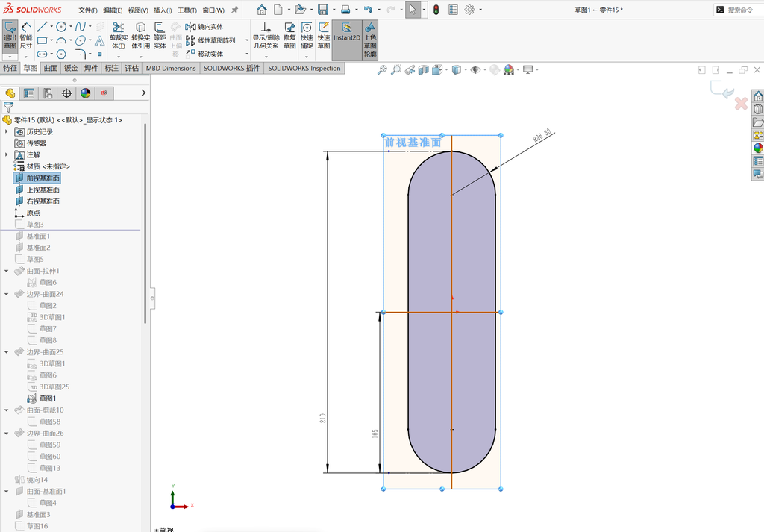Select the Circle sketch tool
Viewport: 764px width, 532px height.
click(61, 27)
